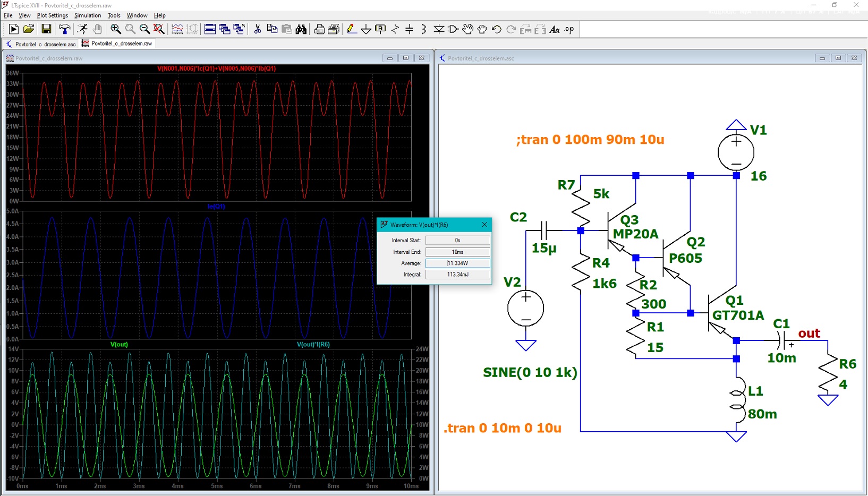Viewport: 868px width, 496px height.
Task: Click the Save floppy disk icon
Action: click(x=46, y=29)
